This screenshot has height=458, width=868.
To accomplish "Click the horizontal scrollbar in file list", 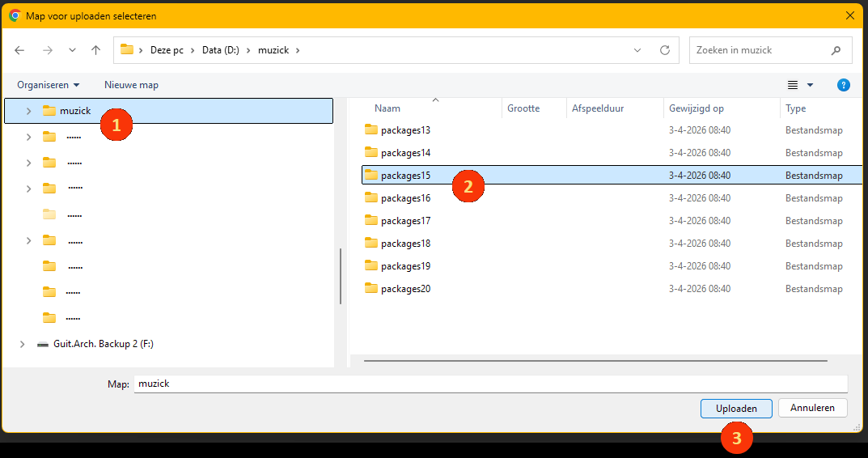I will 595,361.
